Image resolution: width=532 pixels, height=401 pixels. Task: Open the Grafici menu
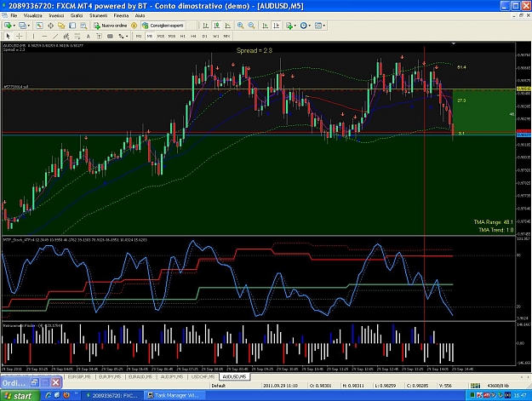77,15
